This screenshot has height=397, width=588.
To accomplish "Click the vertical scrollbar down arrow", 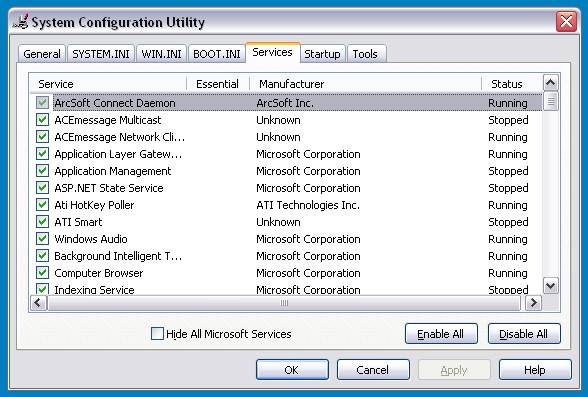I will (x=550, y=286).
